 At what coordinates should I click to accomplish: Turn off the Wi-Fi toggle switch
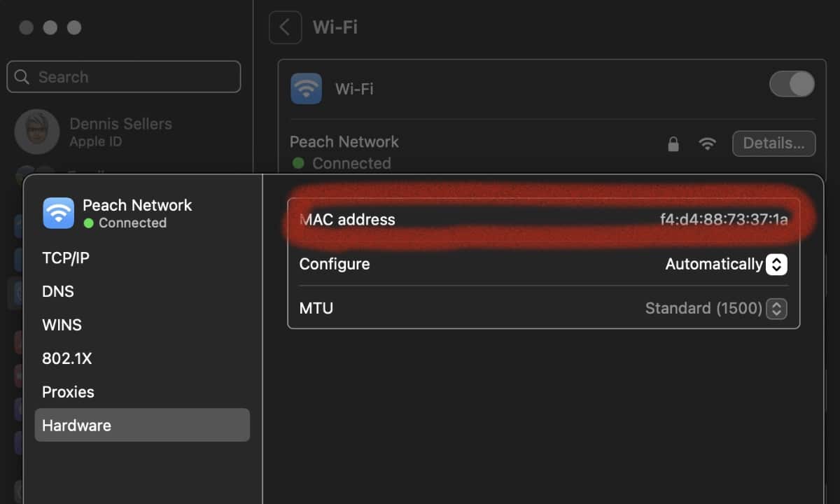tap(792, 85)
